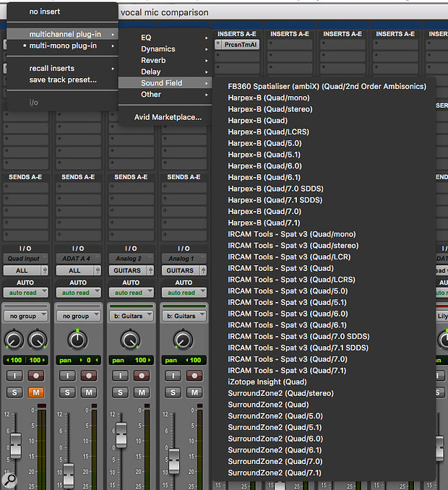Open the Sound Field plug-in category

tap(165, 83)
